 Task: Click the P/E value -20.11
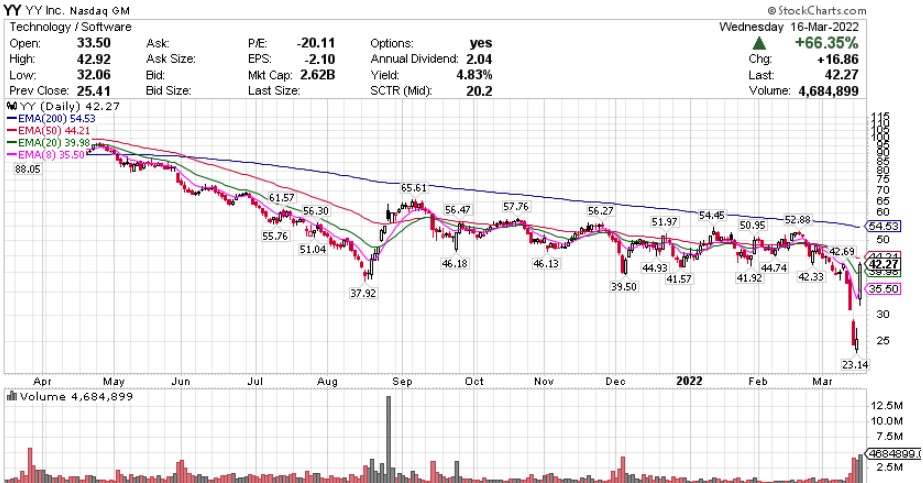(316, 43)
